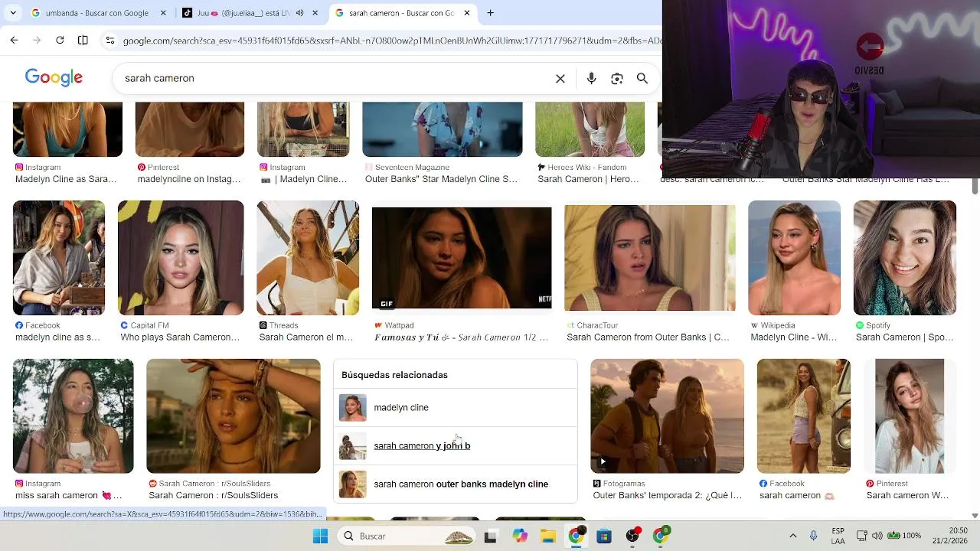Open related search madelyn cline
The height and width of the screenshot is (551, 980).
pyautogui.click(x=456, y=408)
